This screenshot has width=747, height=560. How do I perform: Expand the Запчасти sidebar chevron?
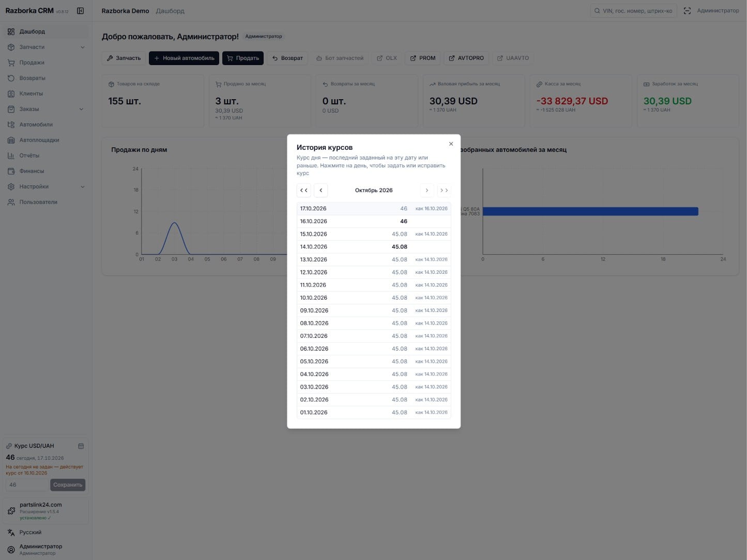[x=83, y=47]
